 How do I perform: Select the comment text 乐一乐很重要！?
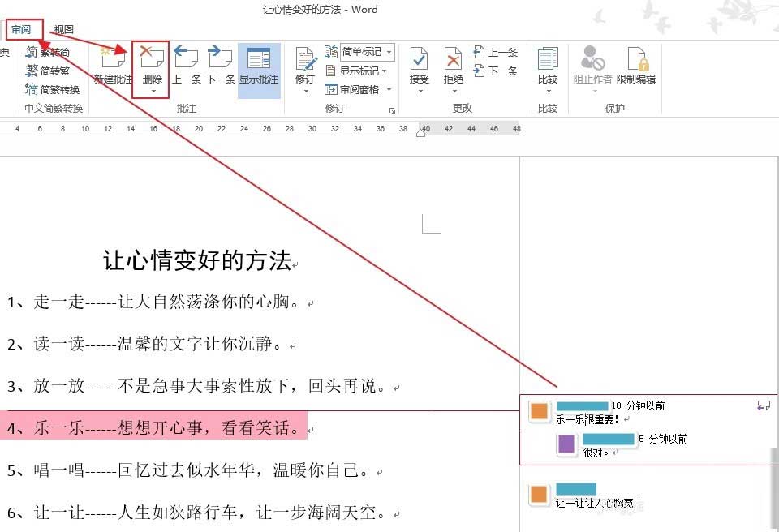tap(587, 420)
